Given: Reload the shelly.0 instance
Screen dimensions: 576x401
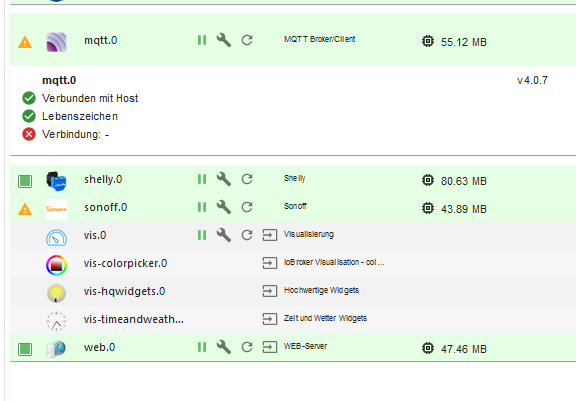Looking at the screenshot, I should click(247, 179).
